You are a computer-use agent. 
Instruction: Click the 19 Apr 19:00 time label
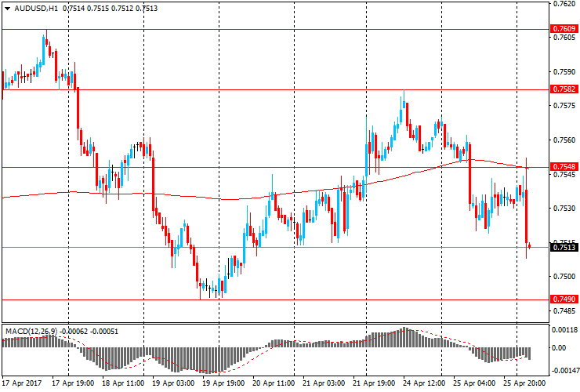(223, 383)
